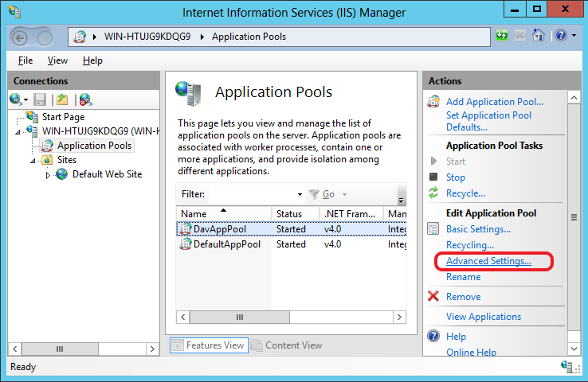588x382 pixels.
Task: Click the disabled Start triangle icon
Action: coord(434,161)
